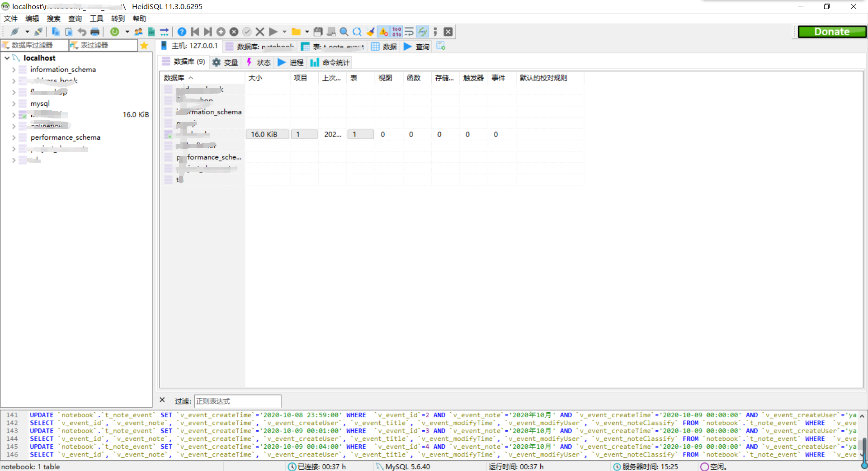Click the run query play icon
This screenshot has height=471, width=868.
pyautogui.click(x=273, y=32)
